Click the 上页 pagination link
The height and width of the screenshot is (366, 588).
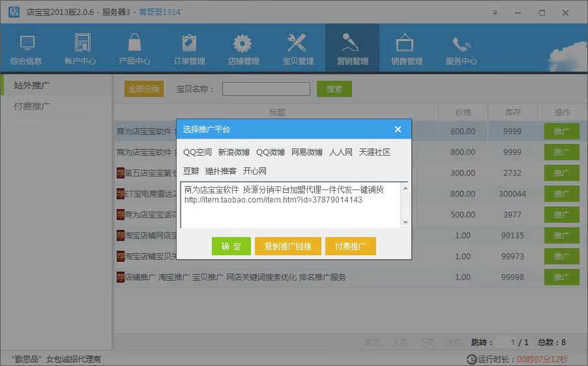pyautogui.click(x=400, y=342)
